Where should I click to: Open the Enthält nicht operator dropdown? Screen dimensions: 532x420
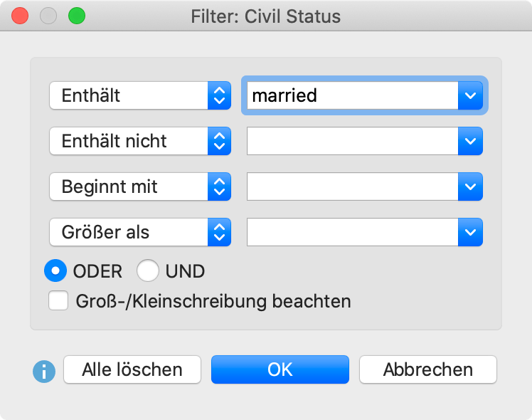point(140,141)
